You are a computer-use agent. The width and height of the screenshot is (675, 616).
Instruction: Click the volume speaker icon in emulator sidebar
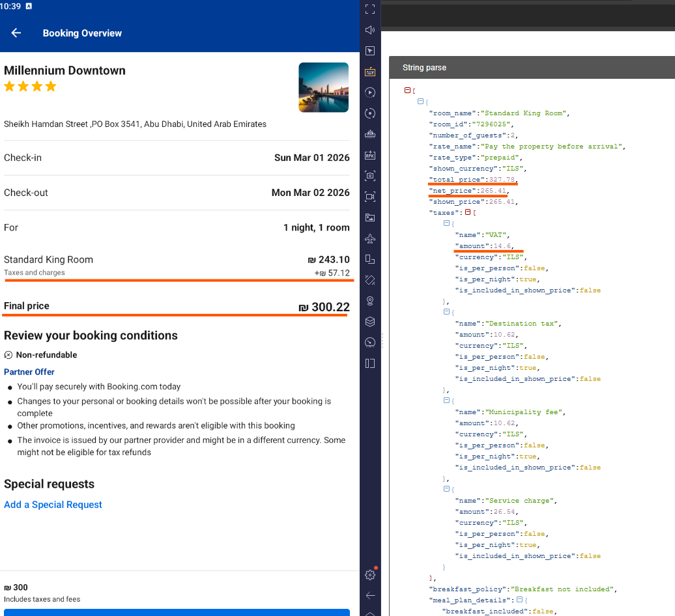click(x=370, y=30)
